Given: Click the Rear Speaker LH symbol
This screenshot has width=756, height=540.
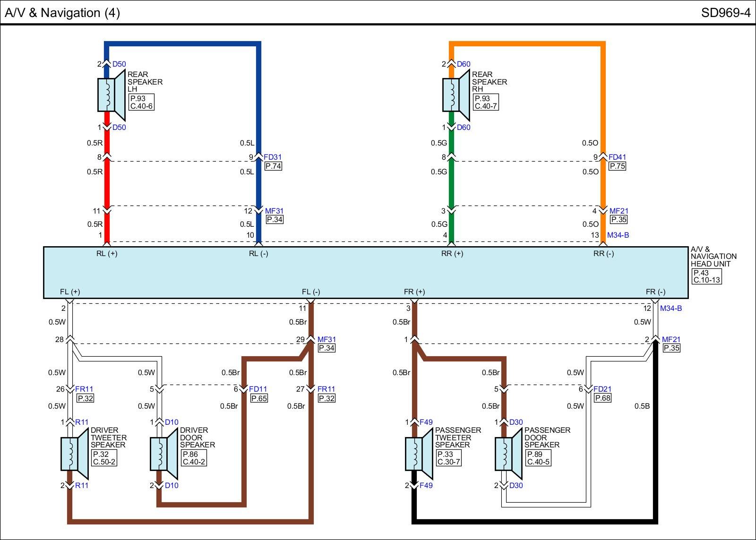Looking at the screenshot, I should (112, 95).
